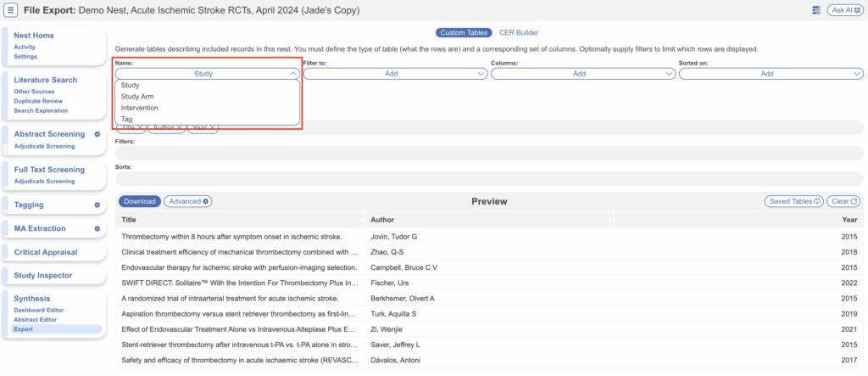
Task: Click the MA Extraction gear icon
Action: point(97,229)
